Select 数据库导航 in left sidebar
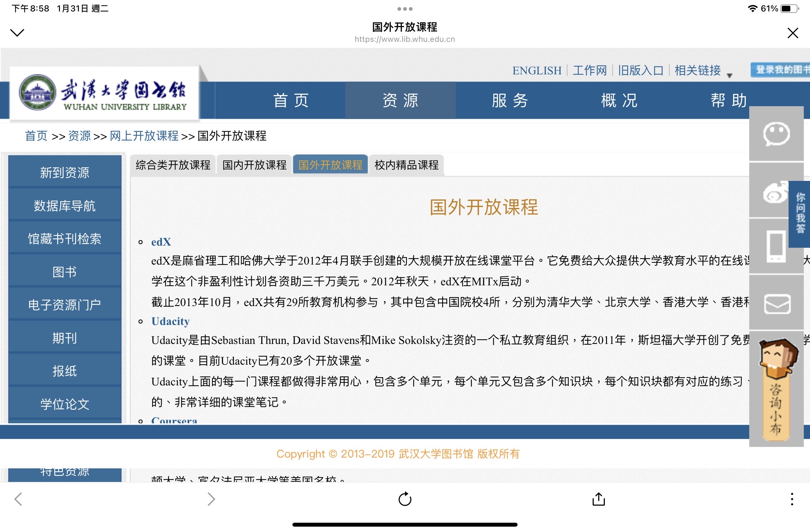 [x=65, y=206]
